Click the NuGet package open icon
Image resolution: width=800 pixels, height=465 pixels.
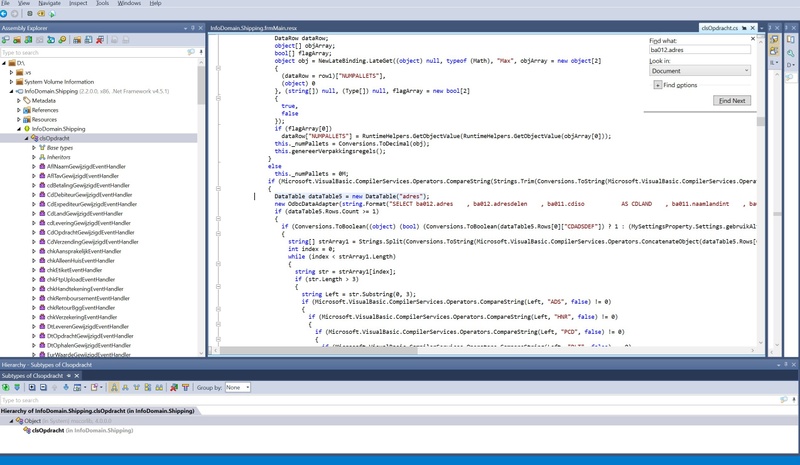51,40
